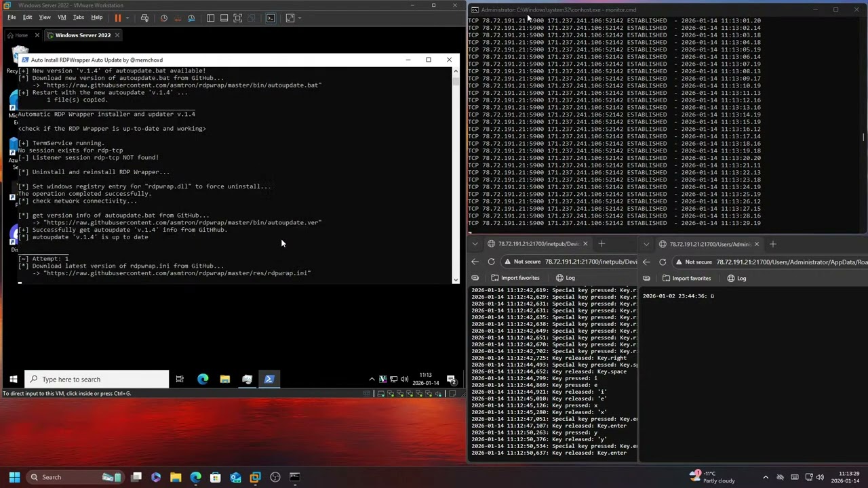Add a new tab in the Users/Administrator browser

tap(772, 244)
